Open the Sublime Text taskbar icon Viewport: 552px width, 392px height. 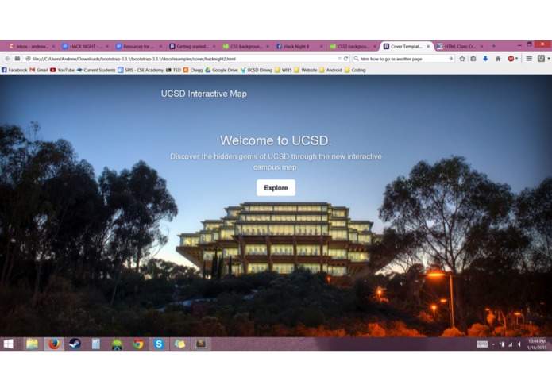201,344
